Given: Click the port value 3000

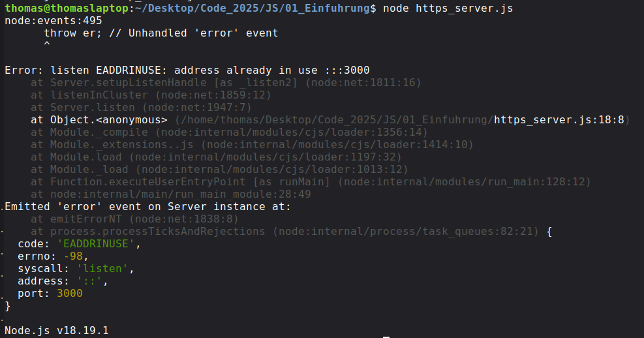Looking at the screenshot, I should point(70,294).
